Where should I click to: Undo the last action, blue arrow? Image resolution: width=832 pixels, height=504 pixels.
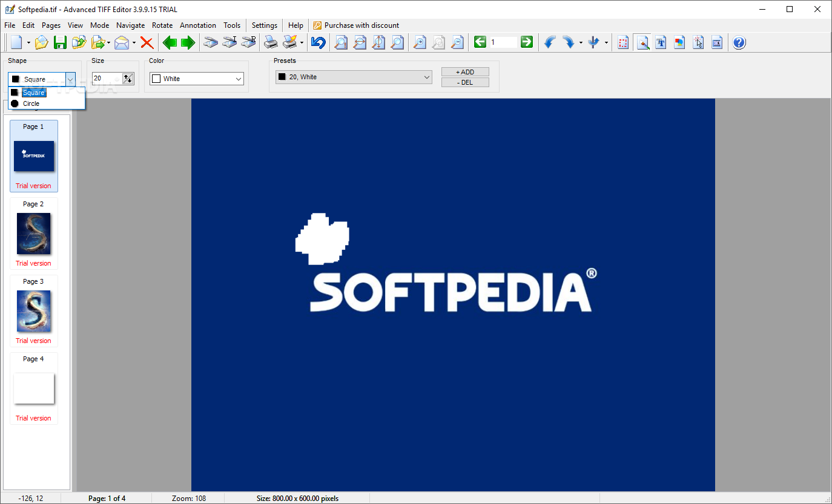319,42
